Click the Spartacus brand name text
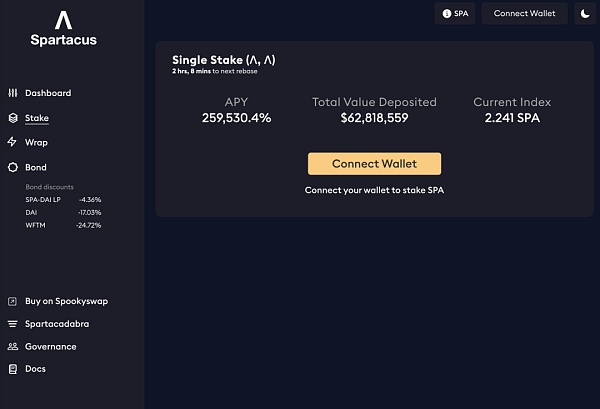This screenshot has width=600, height=409. 64,40
